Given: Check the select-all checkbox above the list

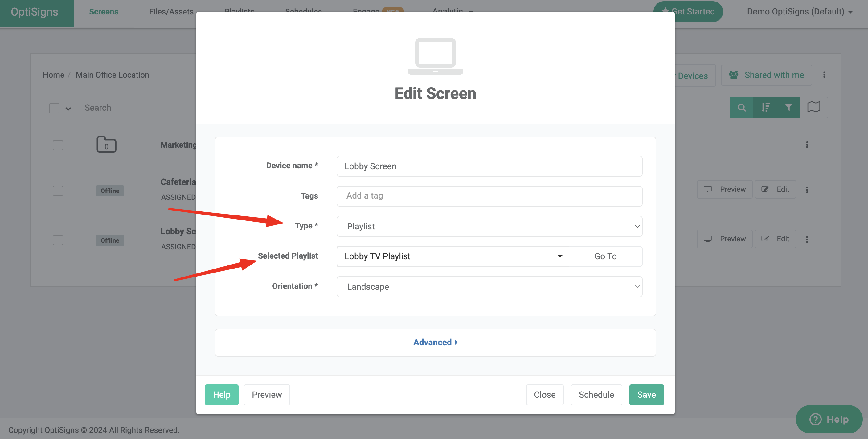Looking at the screenshot, I should [x=54, y=108].
